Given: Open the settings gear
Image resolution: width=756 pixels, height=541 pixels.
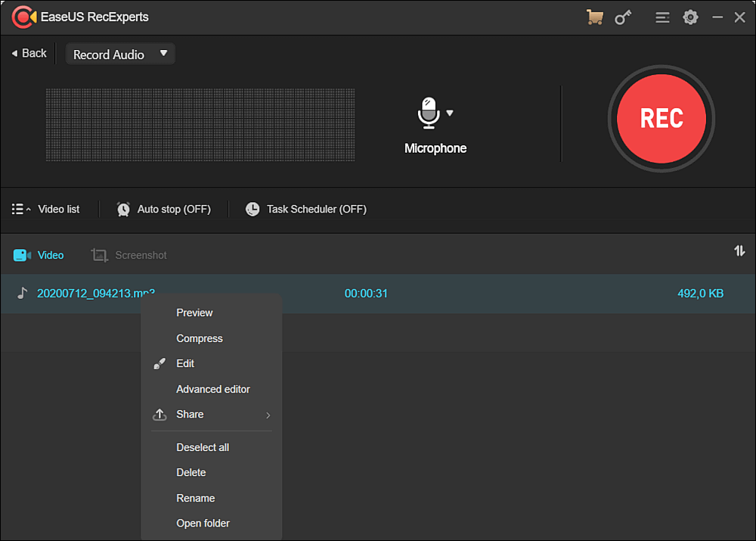Looking at the screenshot, I should point(690,17).
